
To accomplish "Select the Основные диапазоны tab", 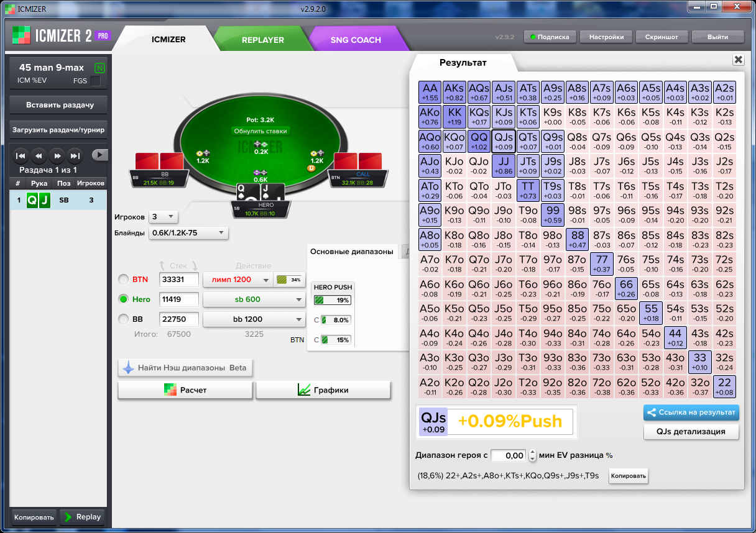I will pyautogui.click(x=352, y=252).
